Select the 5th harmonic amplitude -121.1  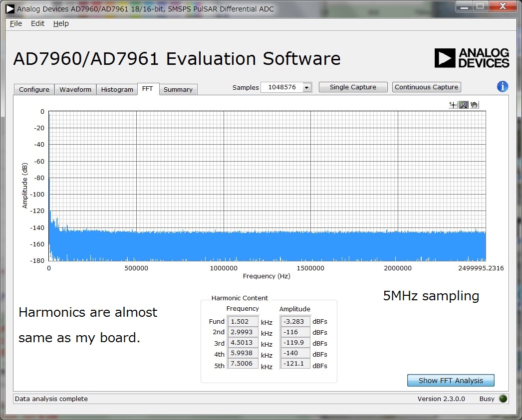pyautogui.click(x=295, y=364)
